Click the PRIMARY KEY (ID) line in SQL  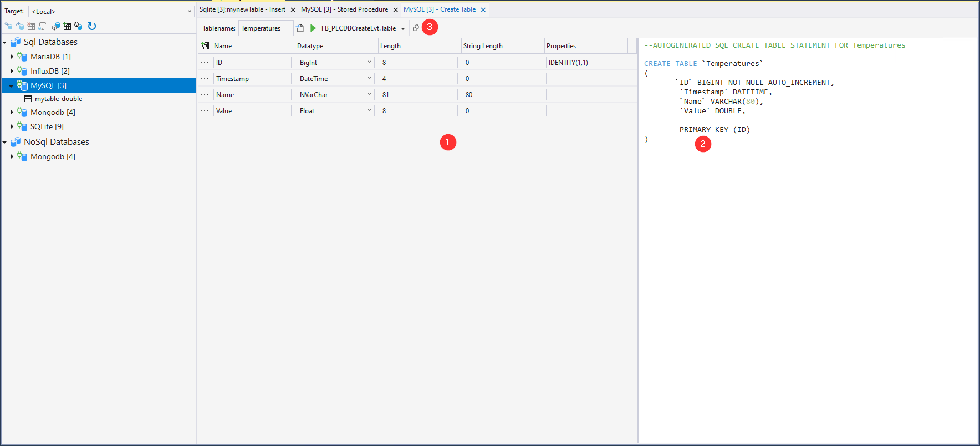pos(714,130)
